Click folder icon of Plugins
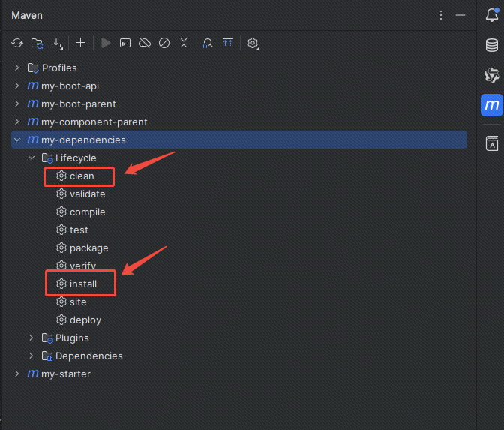This screenshot has height=430, width=504. pos(47,338)
